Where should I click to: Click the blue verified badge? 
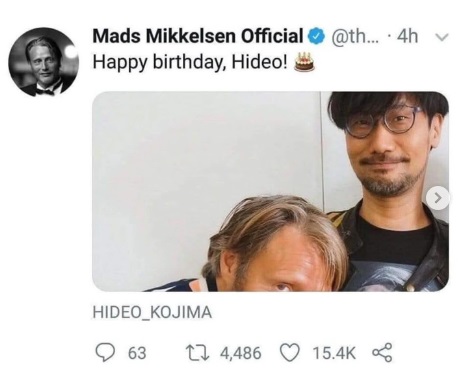pyautogui.click(x=316, y=36)
